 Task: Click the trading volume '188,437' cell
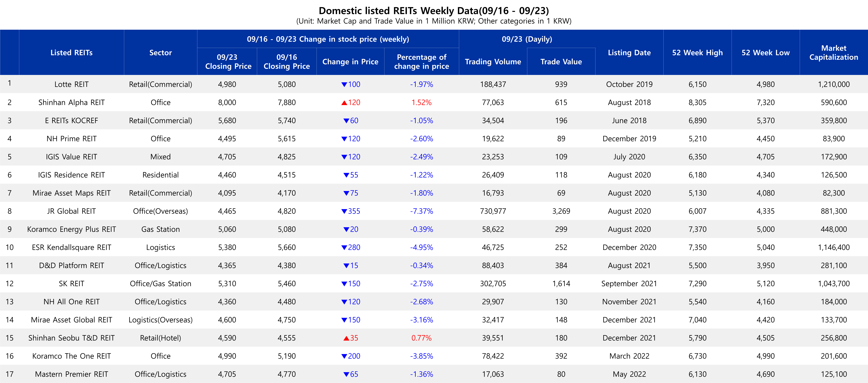point(493,84)
